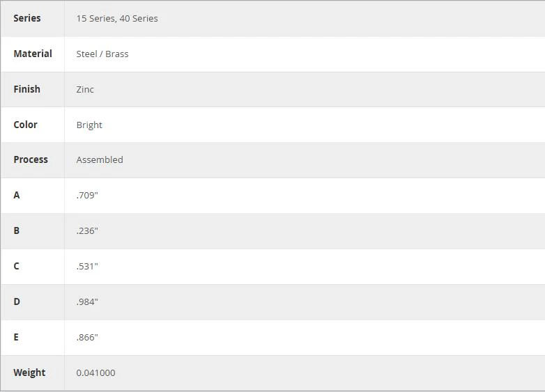The width and height of the screenshot is (545, 392).
Task: Select the .531" dimension value
Action: click(x=87, y=266)
